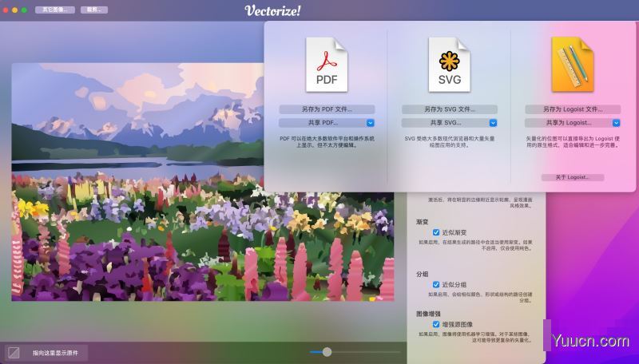Disable the 增强源图像 checkbox
The width and height of the screenshot is (639, 364).
coord(436,324)
